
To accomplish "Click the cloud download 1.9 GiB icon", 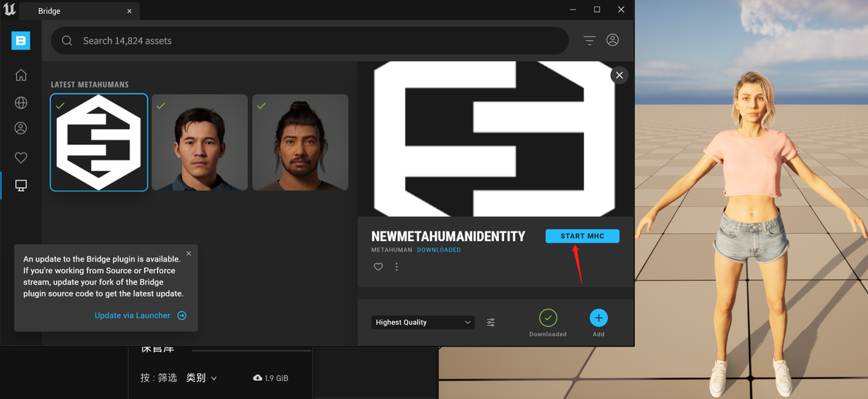I will (257, 378).
